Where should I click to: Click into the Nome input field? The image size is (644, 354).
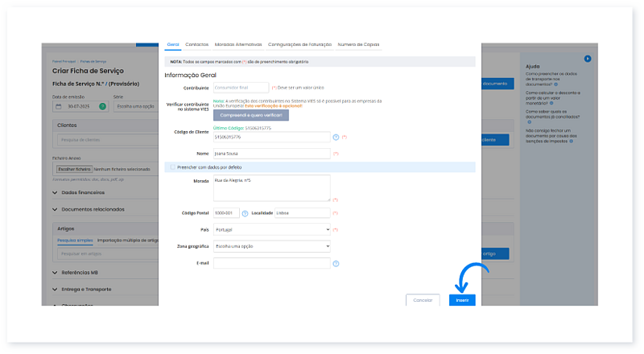pyautogui.click(x=271, y=153)
